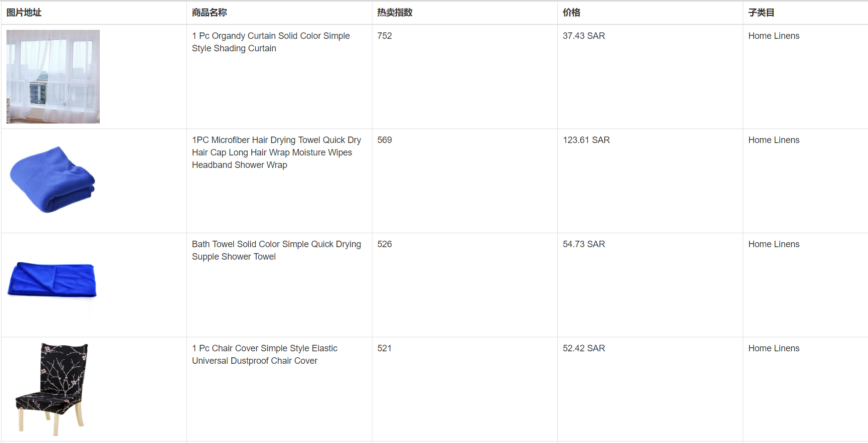This screenshot has height=443, width=868.
Task: Select the Organdy Curtain product name
Action: tap(271, 42)
